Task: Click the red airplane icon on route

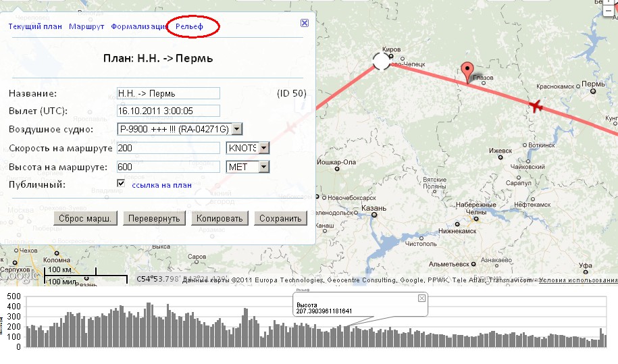Action: point(536,106)
